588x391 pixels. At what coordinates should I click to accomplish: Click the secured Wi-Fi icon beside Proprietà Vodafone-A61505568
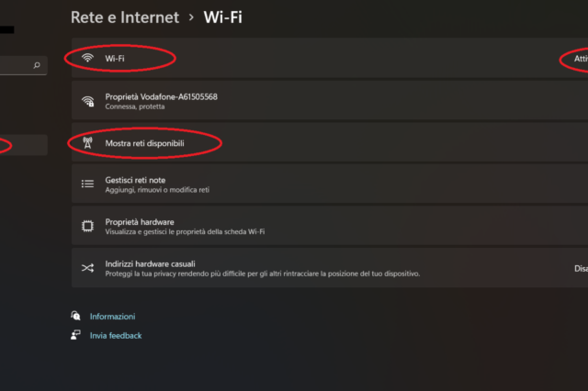88,101
